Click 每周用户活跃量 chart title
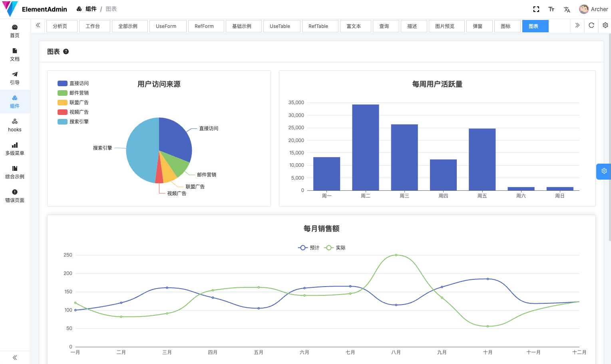This screenshot has width=611, height=364. pyautogui.click(x=437, y=84)
